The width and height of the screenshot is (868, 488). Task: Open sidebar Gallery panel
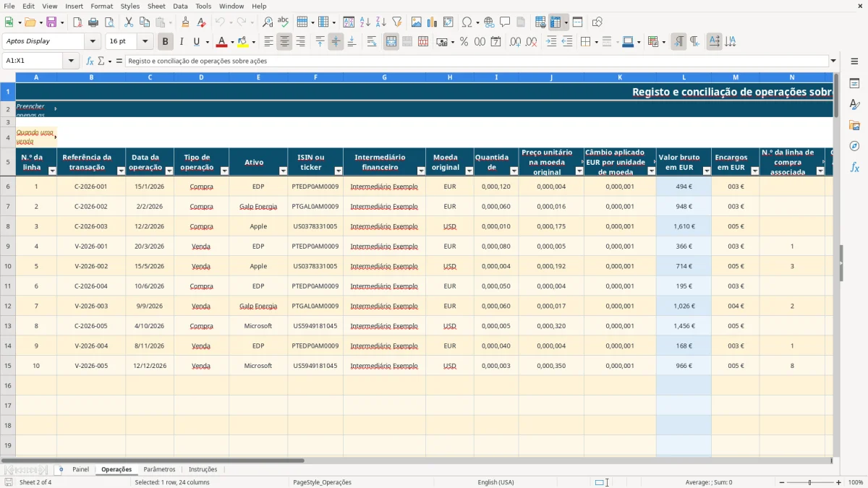854,125
